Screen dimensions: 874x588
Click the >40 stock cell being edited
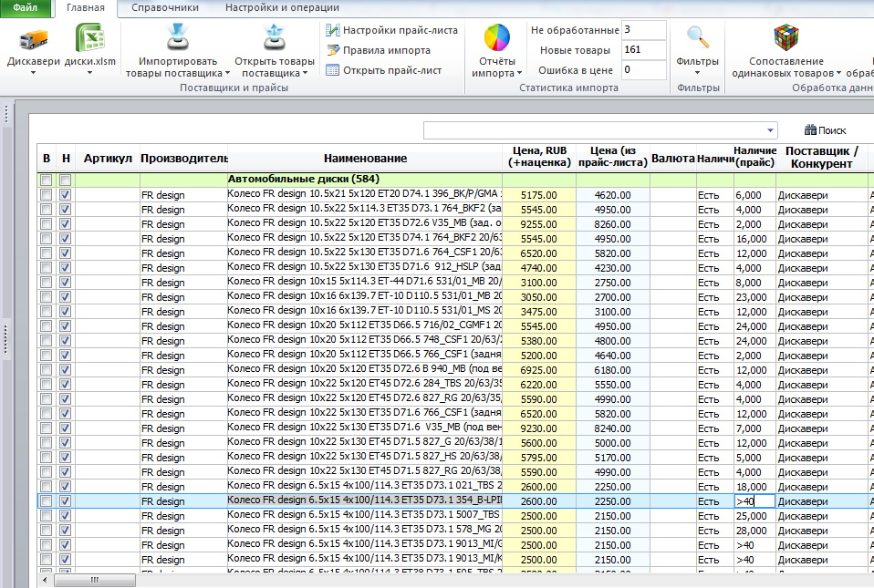[754, 501]
